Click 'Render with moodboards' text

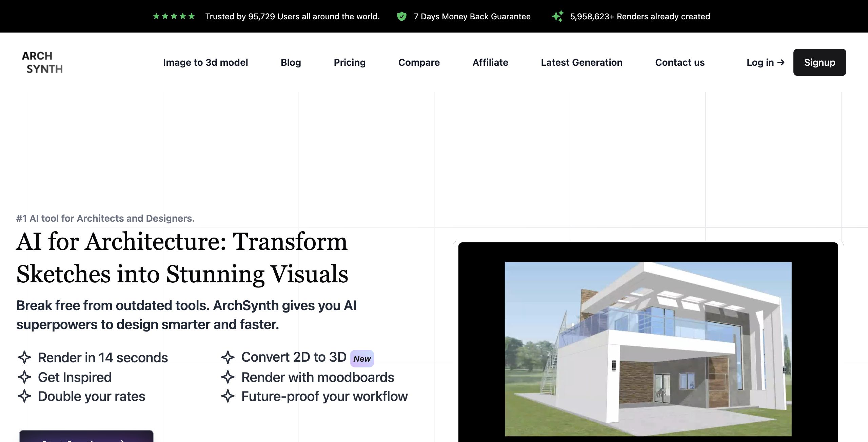click(x=318, y=377)
